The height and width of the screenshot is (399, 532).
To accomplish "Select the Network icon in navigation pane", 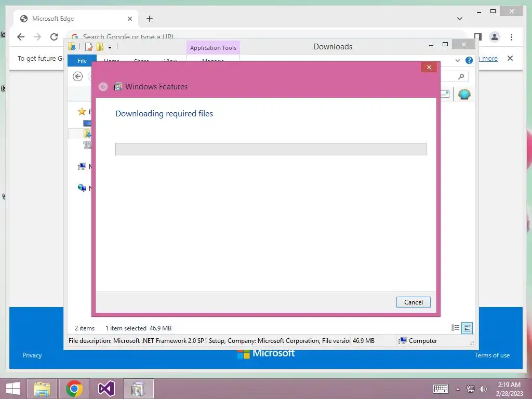I will pos(82,188).
